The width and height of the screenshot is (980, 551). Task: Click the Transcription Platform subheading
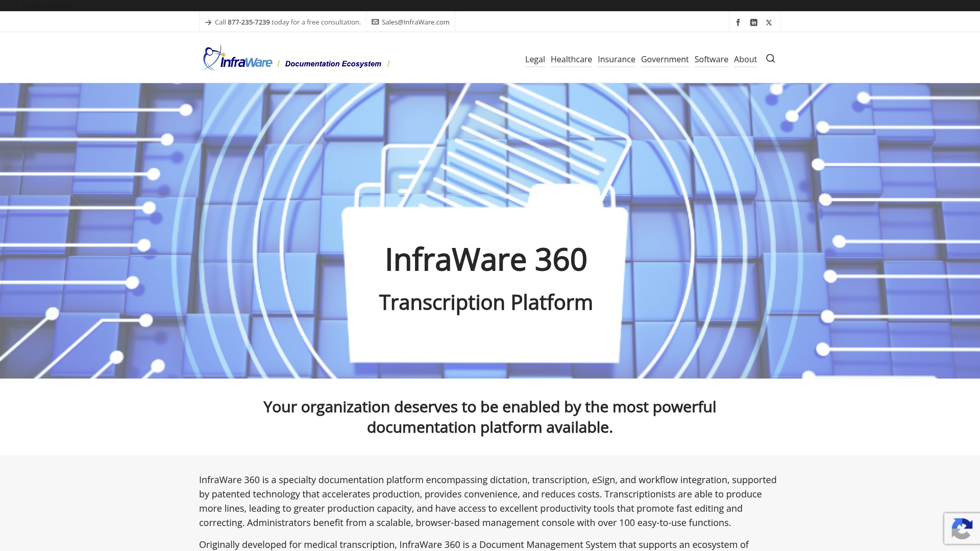tap(486, 303)
